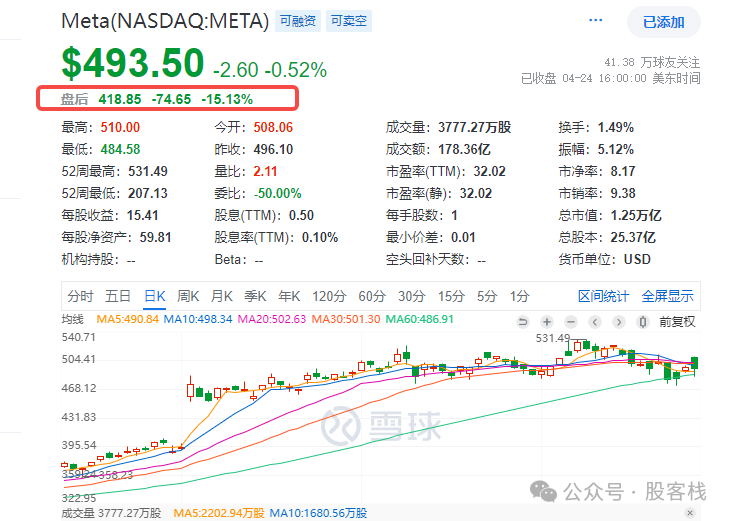Open the three-dot more options menu
Viewport: 730px width, 521px height.
click(595, 20)
